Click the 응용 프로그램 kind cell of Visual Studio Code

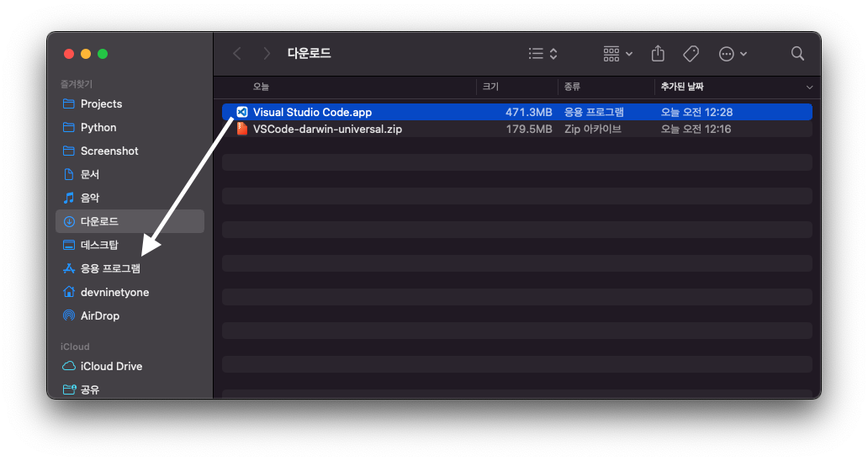pyautogui.click(x=594, y=112)
